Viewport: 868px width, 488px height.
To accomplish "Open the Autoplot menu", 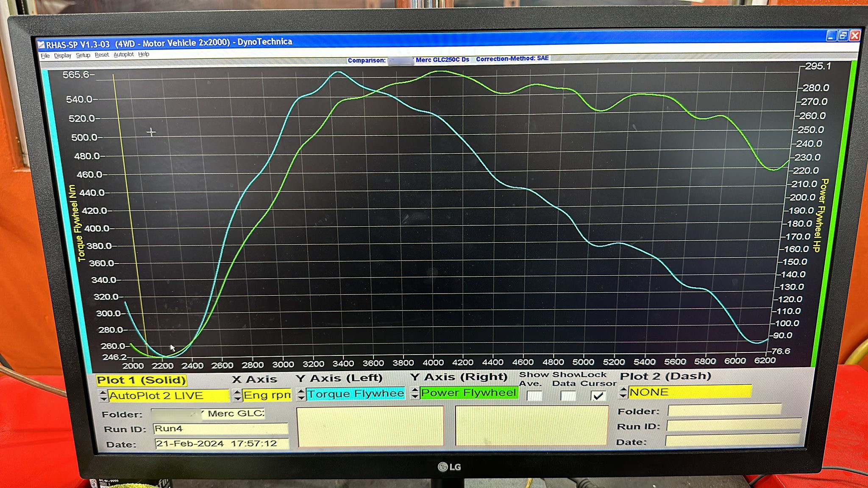I will (123, 54).
